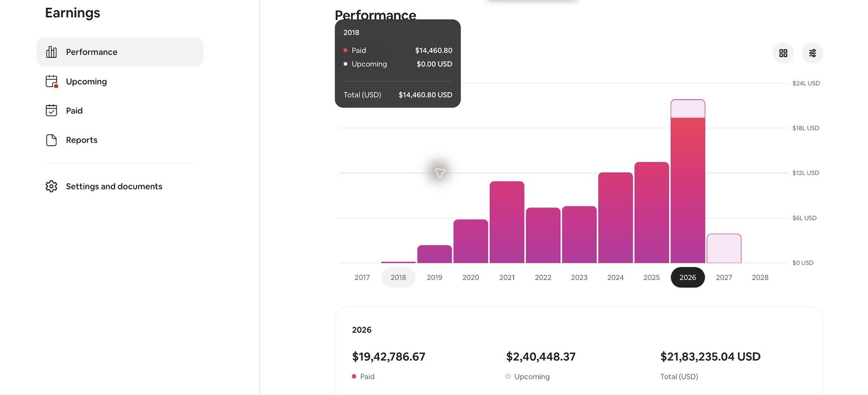868x395 pixels.
Task: Select year 2020 label
Action: coord(470,277)
